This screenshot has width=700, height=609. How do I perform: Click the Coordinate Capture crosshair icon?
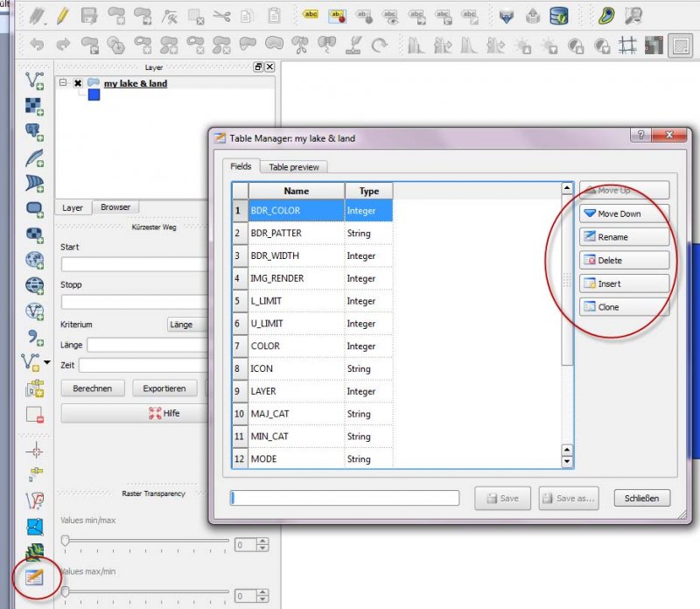(35, 451)
